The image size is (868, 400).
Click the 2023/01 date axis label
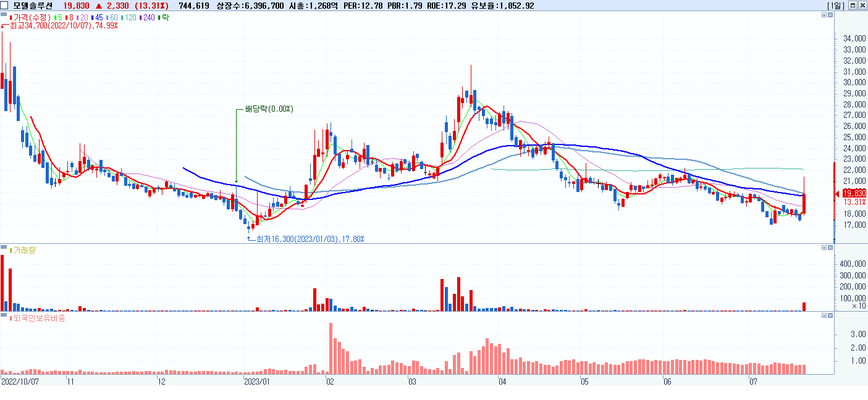[x=258, y=382]
